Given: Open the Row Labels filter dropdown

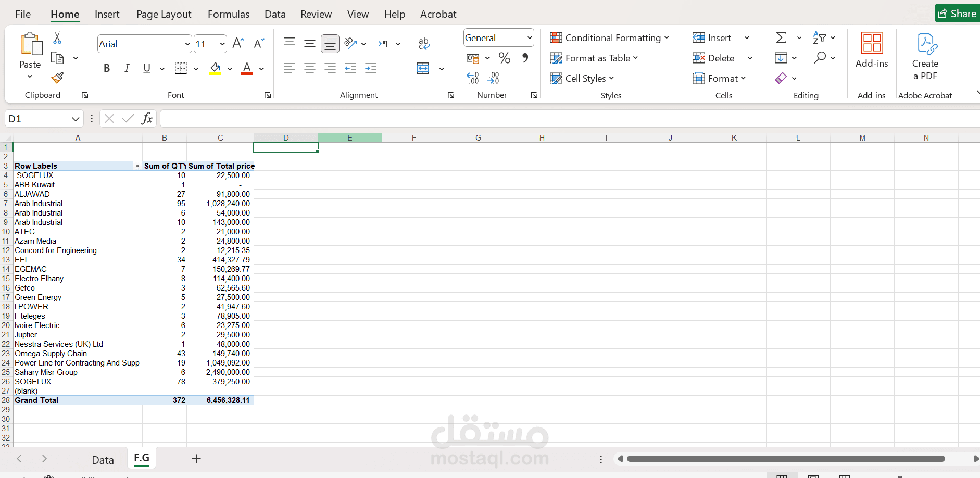Looking at the screenshot, I should point(137,166).
